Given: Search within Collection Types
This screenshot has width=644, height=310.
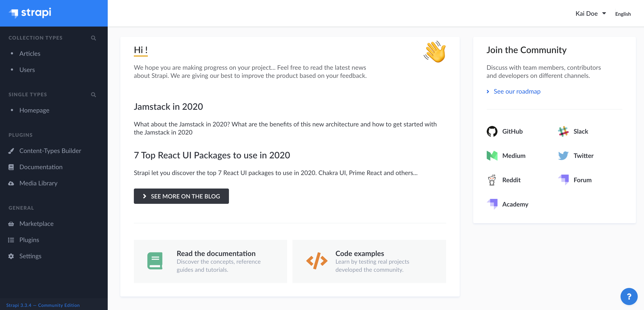Looking at the screenshot, I should pyautogui.click(x=93, y=38).
